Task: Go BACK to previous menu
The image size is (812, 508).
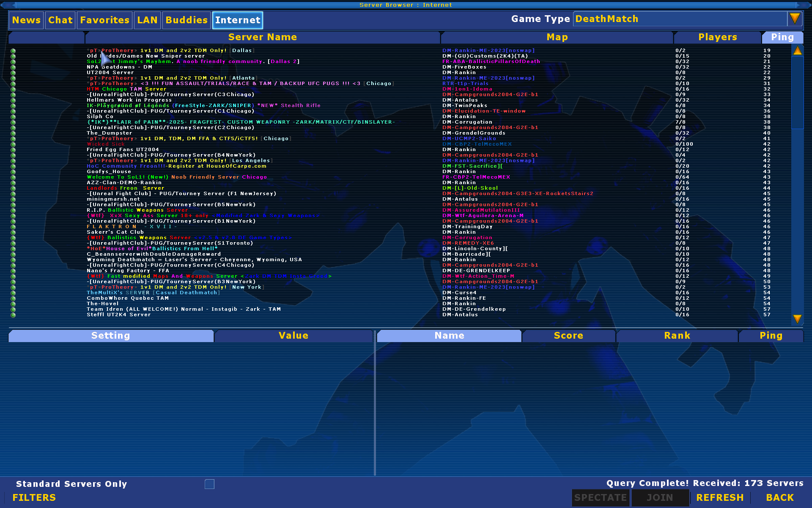Action: coord(779,497)
